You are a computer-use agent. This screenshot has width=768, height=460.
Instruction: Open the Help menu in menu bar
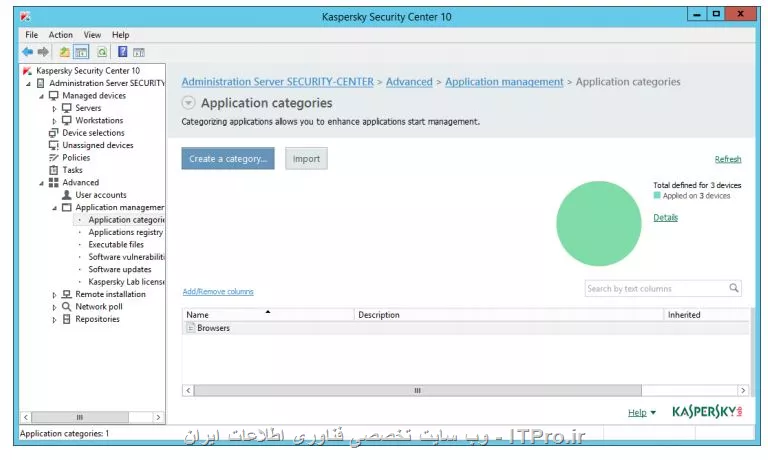tap(120, 35)
